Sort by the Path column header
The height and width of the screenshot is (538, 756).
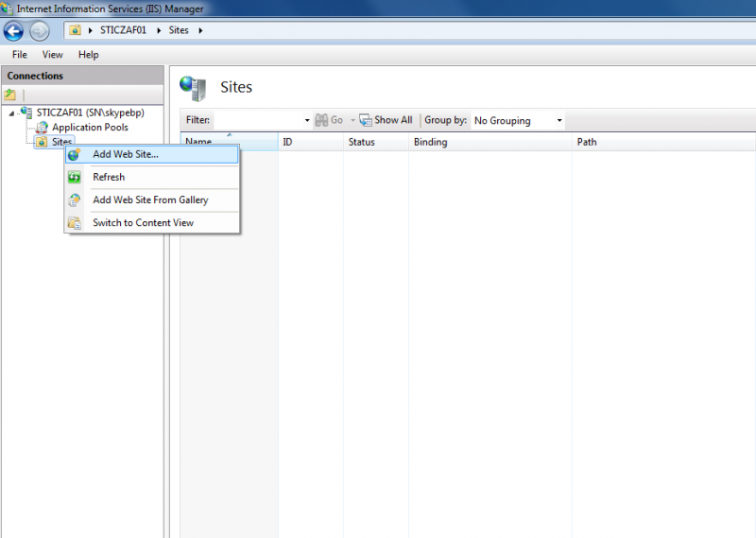664,142
